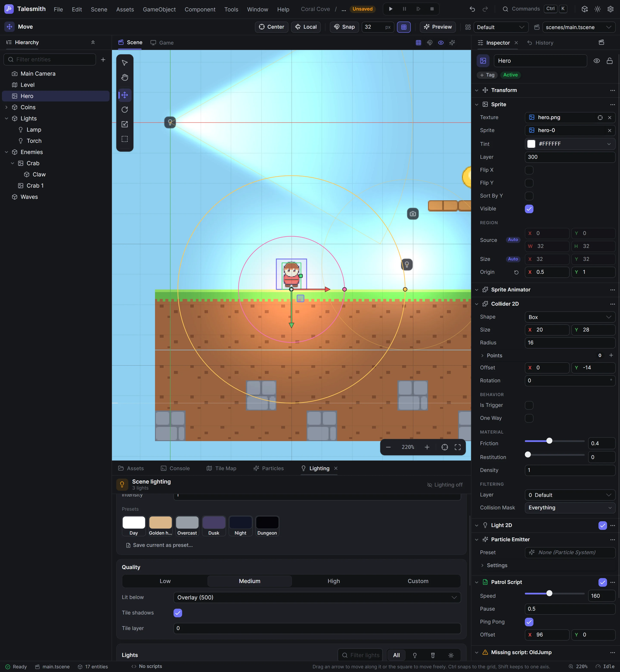Open settings gear in top bar

(x=610, y=9)
